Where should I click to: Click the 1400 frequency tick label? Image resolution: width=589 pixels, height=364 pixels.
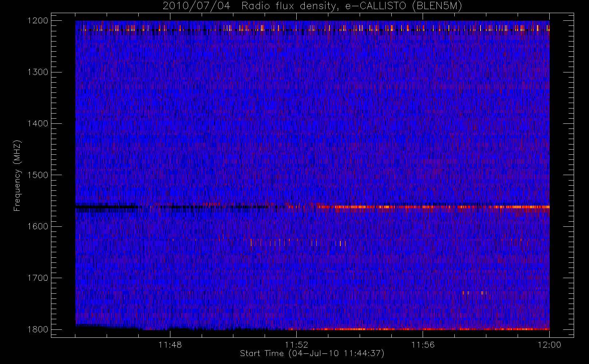(x=38, y=124)
